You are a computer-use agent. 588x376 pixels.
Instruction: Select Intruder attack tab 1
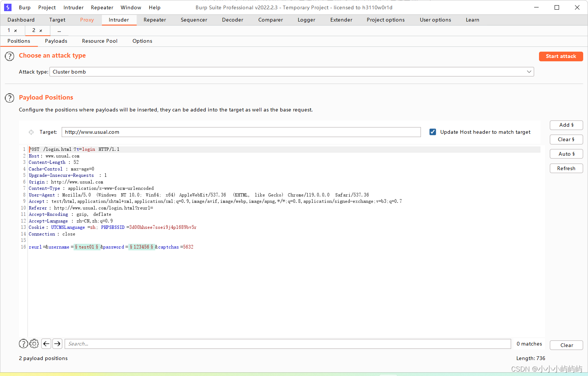[9, 30]
